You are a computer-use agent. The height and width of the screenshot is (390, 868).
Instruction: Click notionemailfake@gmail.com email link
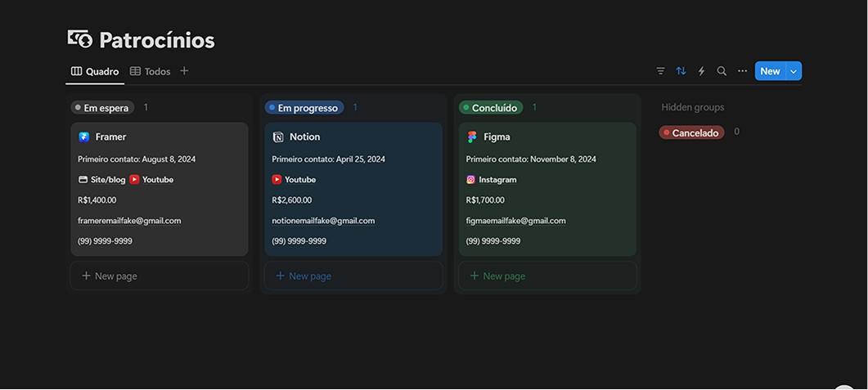(323, 220)
